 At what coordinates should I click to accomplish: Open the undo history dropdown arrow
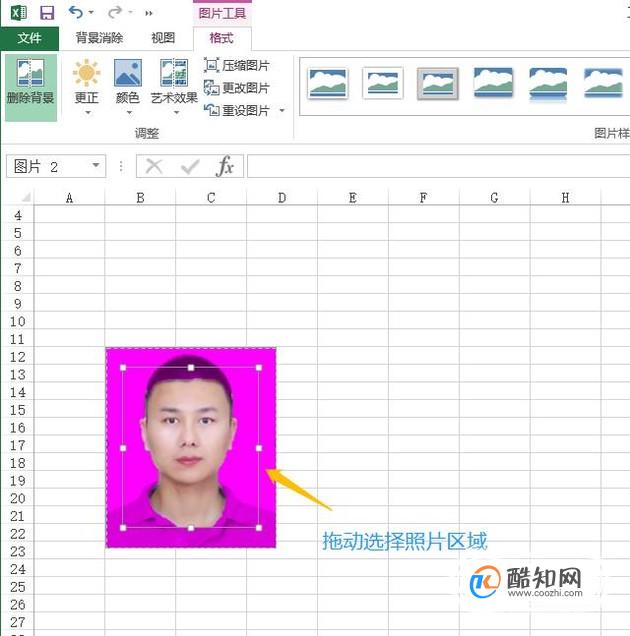pos(91,13)
